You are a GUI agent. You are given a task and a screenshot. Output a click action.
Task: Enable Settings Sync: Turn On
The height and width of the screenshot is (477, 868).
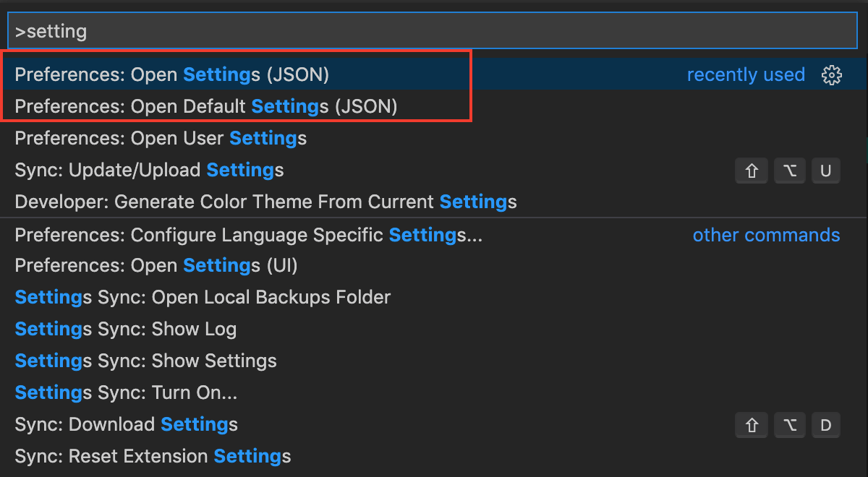pos(434,392)
